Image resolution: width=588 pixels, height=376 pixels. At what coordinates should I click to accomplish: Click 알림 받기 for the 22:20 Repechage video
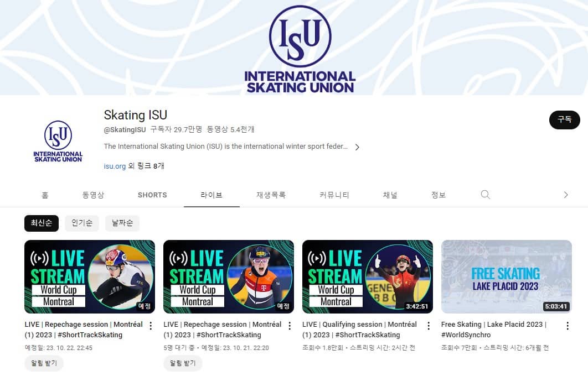[x=183, y=363]
